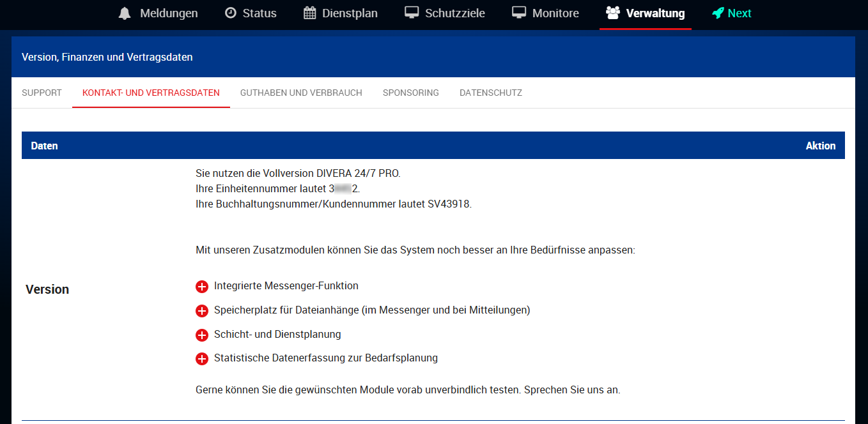Switch to the Support tab
This screenshot has width=868, height=424.
(x=42, y=93)
